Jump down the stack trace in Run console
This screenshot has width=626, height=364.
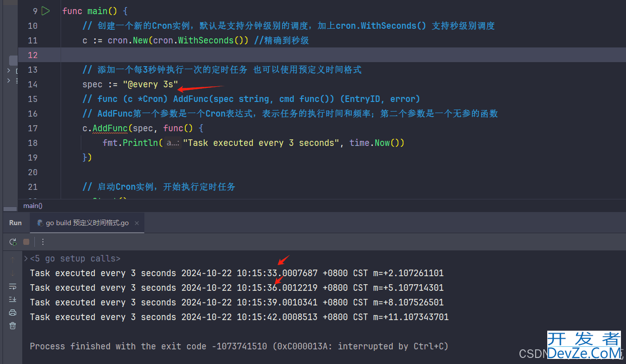click(13, 273)
